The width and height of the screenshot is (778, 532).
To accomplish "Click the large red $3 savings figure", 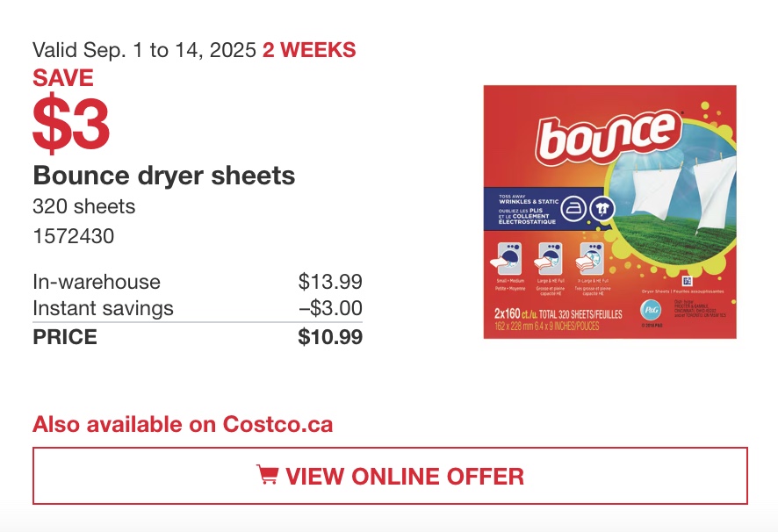I will click(x=71, y=123).
